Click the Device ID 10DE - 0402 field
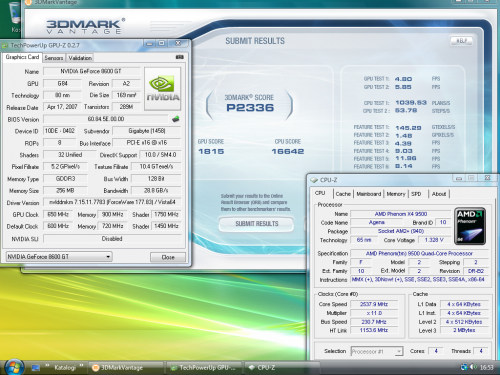The width and height of the screenshot is (500, 375). pos(60,131)
